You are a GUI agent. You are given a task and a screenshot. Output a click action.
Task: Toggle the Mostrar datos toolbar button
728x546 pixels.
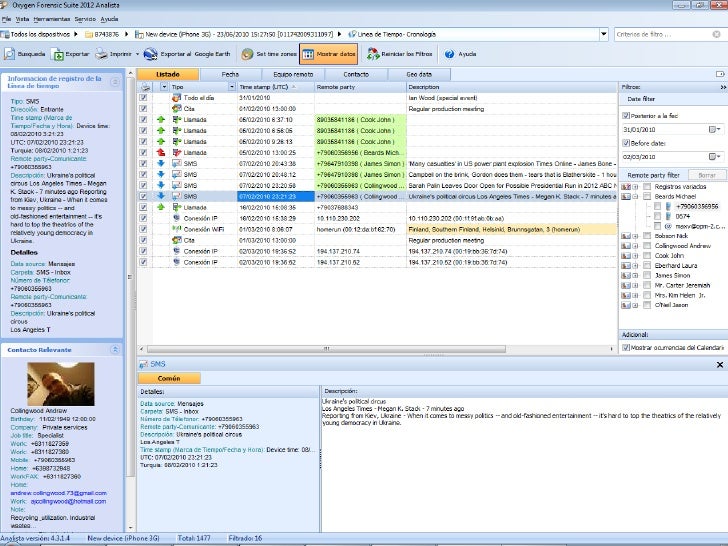point(328,54)
